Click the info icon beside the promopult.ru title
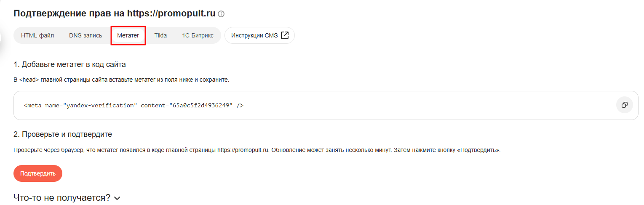This screenshot has height=205, width=644. (221, 14)
